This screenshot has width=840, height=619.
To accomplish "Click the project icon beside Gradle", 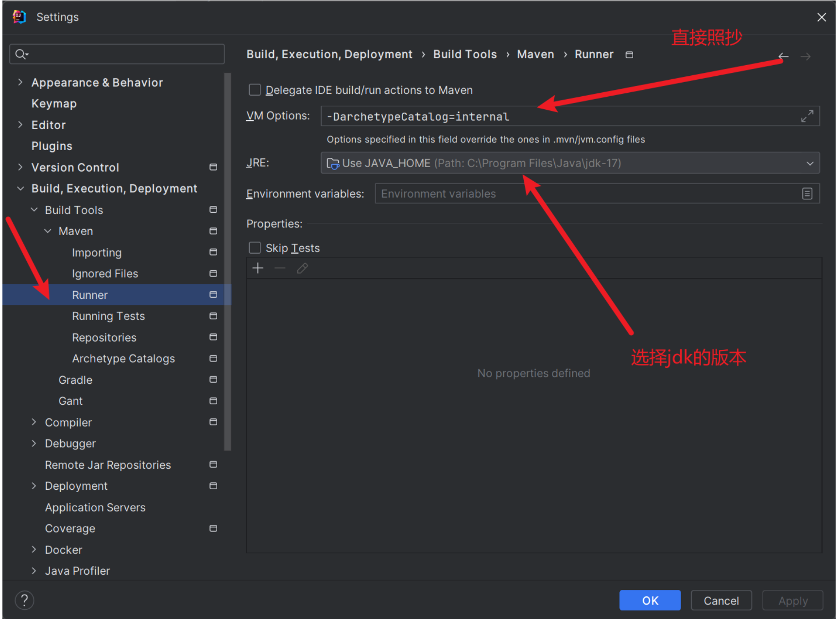I will (x=213, y=379).
